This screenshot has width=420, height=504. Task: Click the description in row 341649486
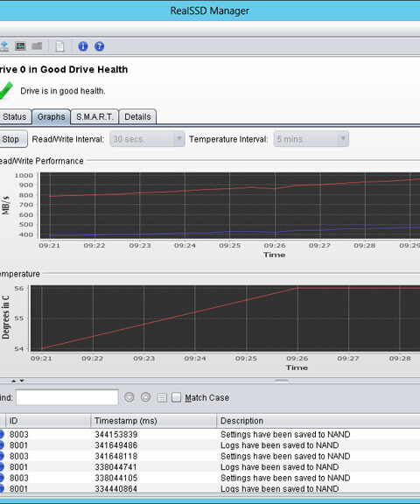280,445
